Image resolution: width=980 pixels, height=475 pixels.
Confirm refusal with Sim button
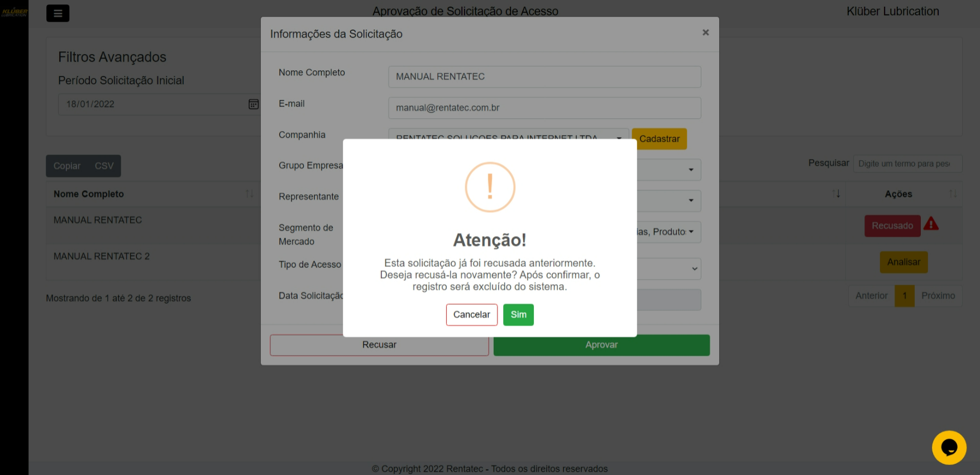click(518, 315)
